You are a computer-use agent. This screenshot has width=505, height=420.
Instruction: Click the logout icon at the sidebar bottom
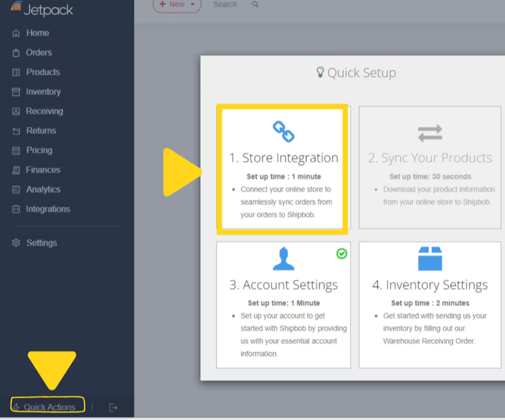[x=113, y=407]
